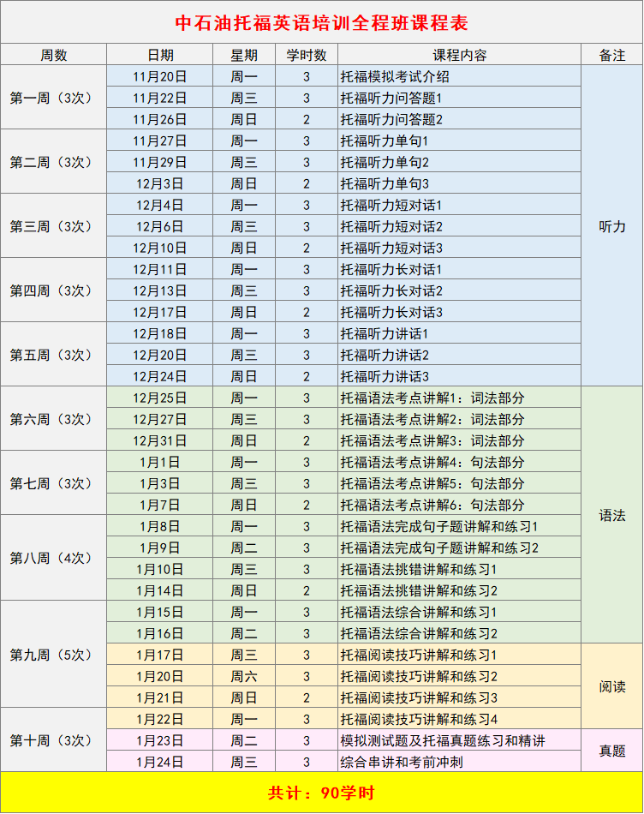Click 托福语法考点讲解4：句法部分 cell
The image size is (644, 814).
(459, 462)
